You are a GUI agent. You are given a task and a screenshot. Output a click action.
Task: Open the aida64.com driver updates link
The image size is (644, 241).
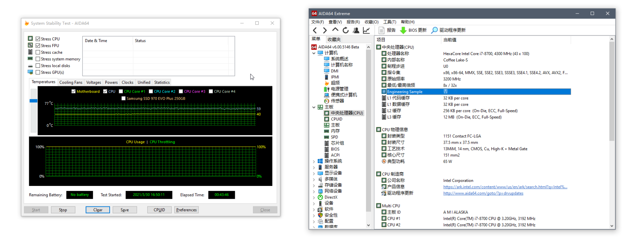(483, 193)
